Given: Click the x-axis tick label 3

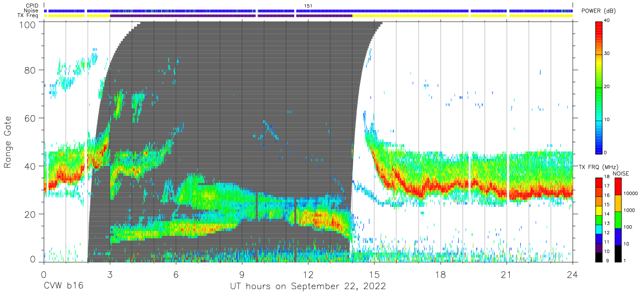Looking at the screenshot, I should click(110, 274).
